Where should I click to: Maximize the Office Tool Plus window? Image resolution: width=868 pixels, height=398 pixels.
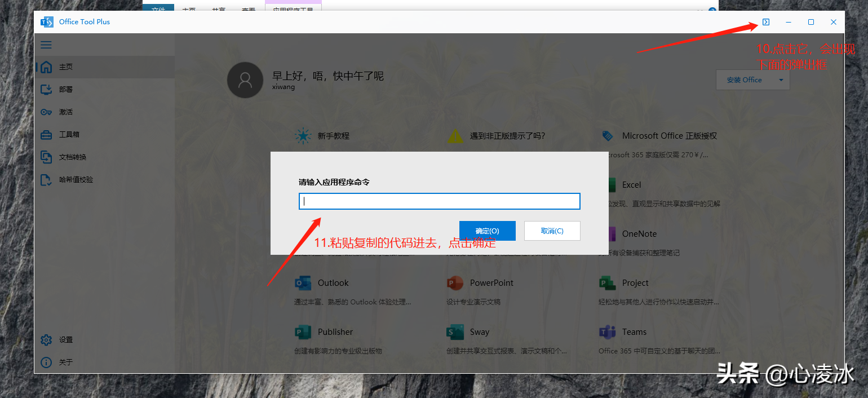811,22
